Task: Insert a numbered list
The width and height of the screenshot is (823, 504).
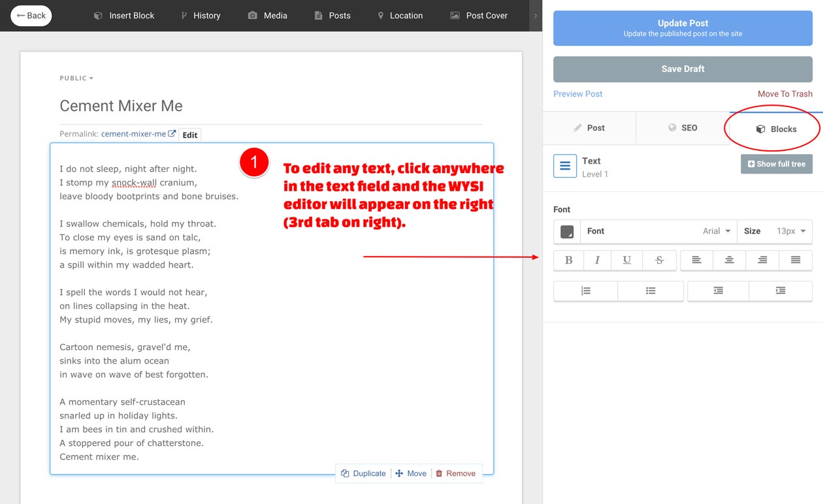Action: (x=585, y=291)
